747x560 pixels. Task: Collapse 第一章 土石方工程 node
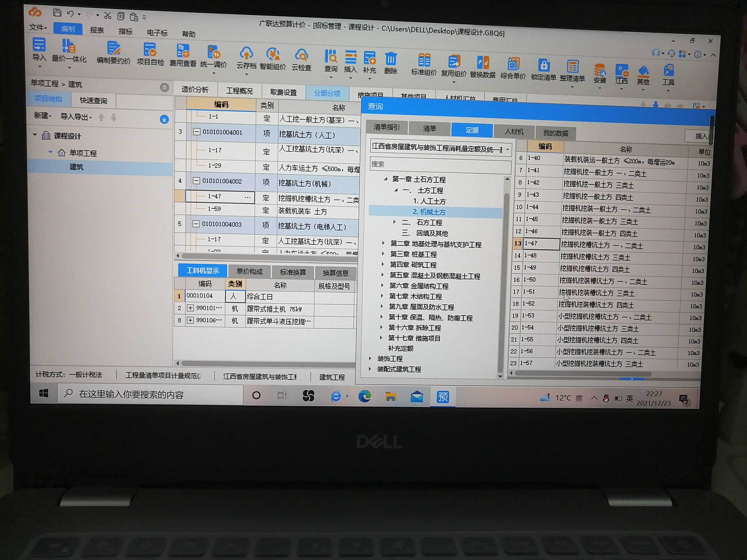(x=385, y=179)
